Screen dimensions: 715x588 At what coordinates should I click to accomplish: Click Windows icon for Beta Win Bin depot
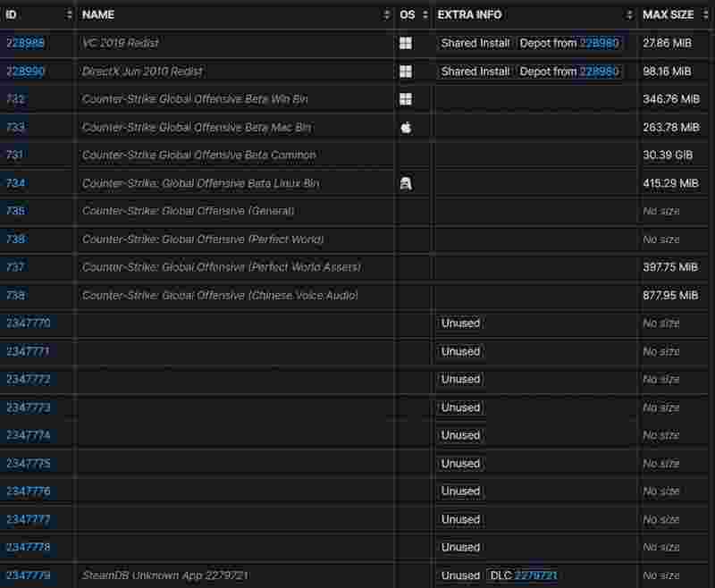pyautogui.click(x=406, y=99)
